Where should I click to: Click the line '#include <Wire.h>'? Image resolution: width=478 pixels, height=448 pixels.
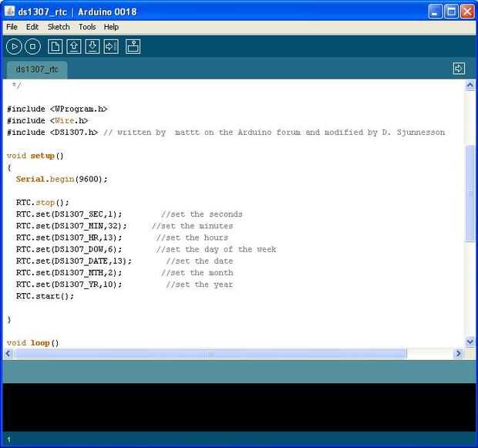click(47, 120)
